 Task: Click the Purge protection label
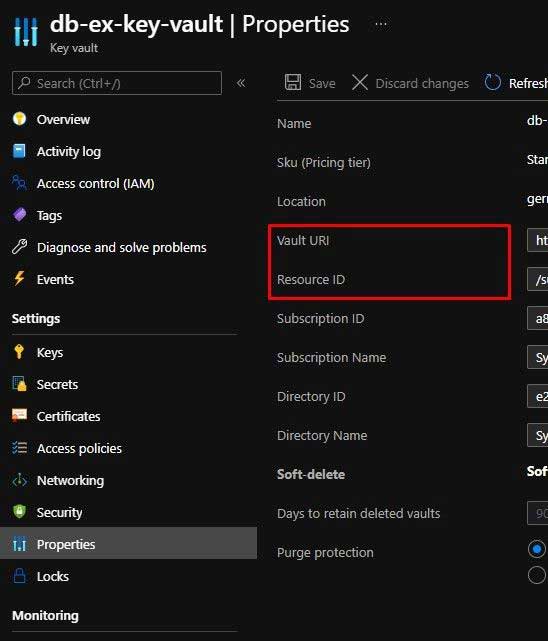[x=325, y=553]
